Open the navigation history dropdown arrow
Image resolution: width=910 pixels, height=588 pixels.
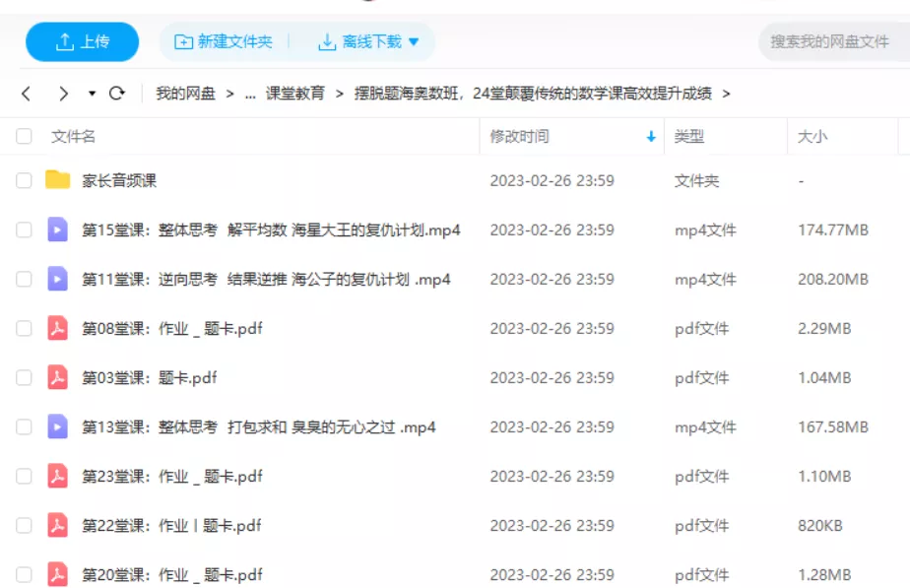[x=92, y=94]
